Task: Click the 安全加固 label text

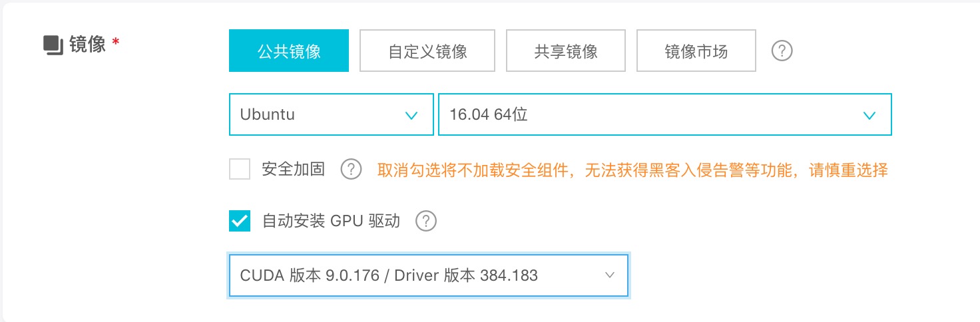Action: pyautogui.click(x=294, y=170)
